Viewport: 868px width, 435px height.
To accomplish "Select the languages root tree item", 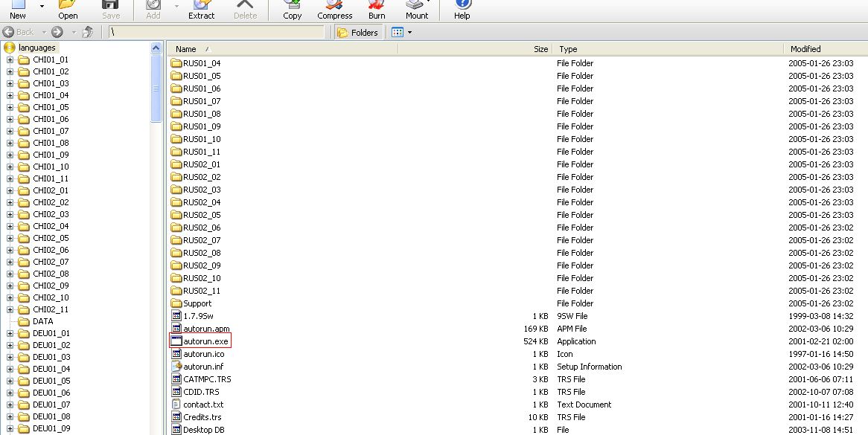I will pyautogui.click(x=36, y=48).
